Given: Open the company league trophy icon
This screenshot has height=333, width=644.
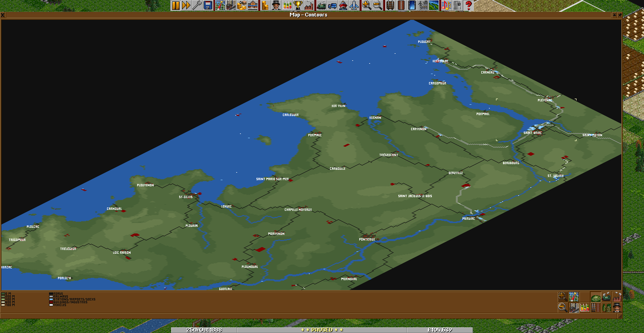Looking at the screenshot, I should click(x=297, y=5).
